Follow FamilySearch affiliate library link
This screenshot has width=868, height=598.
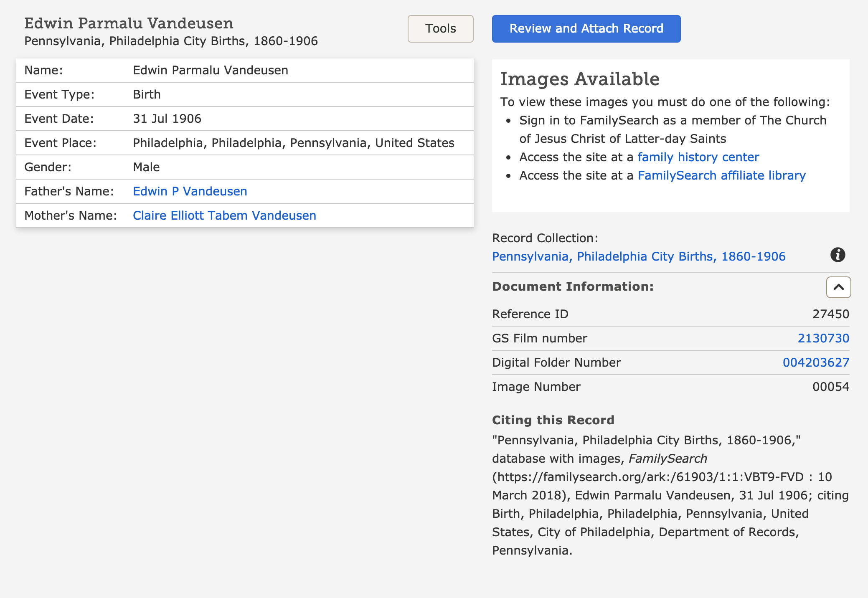tap(721, 175)
